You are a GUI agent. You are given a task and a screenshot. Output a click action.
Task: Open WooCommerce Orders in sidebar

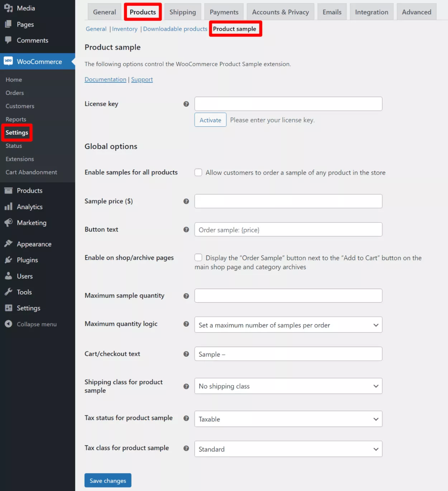[15, 93]
